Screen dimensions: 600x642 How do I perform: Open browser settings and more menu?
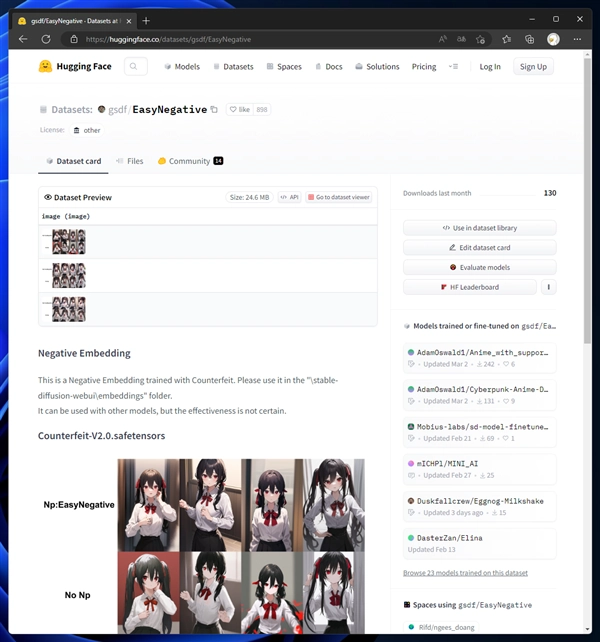pyautogui.click(x=577, y=39)
